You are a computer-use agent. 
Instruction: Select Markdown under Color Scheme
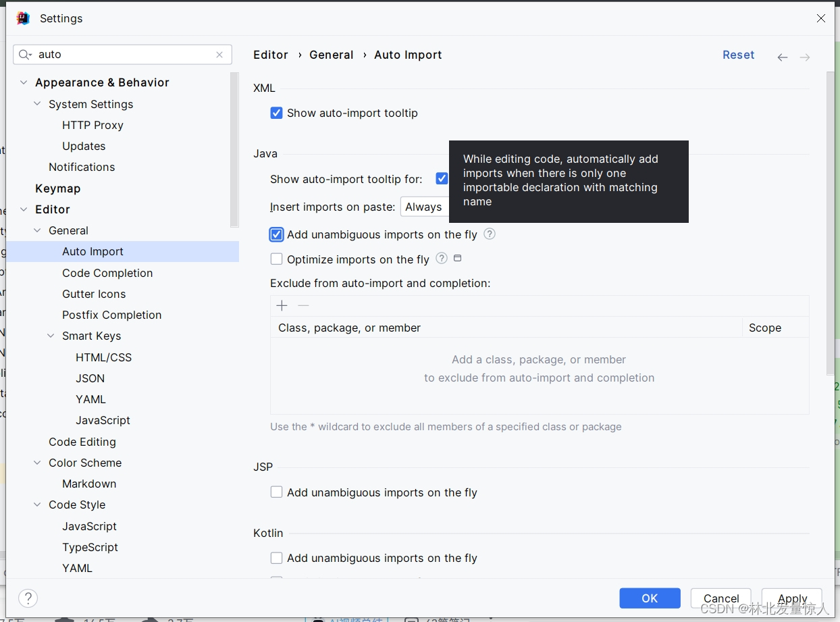[x=89, y=484]
